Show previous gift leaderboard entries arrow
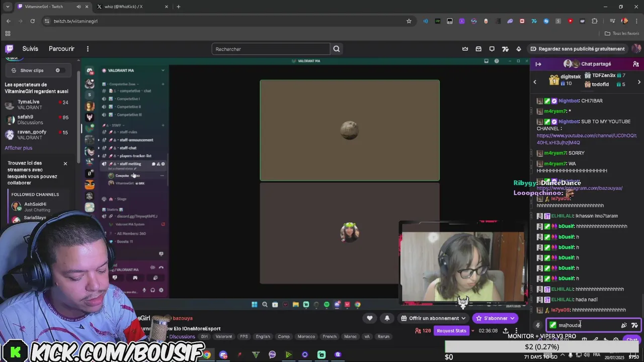This screenshot has height=362, width=644. point(535,82)
